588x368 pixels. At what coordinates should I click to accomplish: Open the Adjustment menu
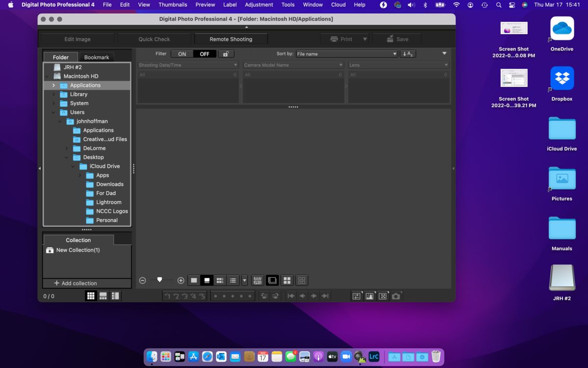pyautogui.click(x=259, y=5)
